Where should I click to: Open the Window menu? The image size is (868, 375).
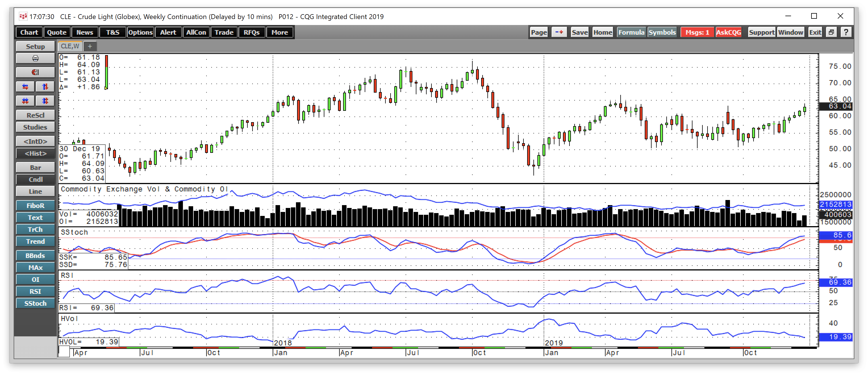(x=790, y=32)
